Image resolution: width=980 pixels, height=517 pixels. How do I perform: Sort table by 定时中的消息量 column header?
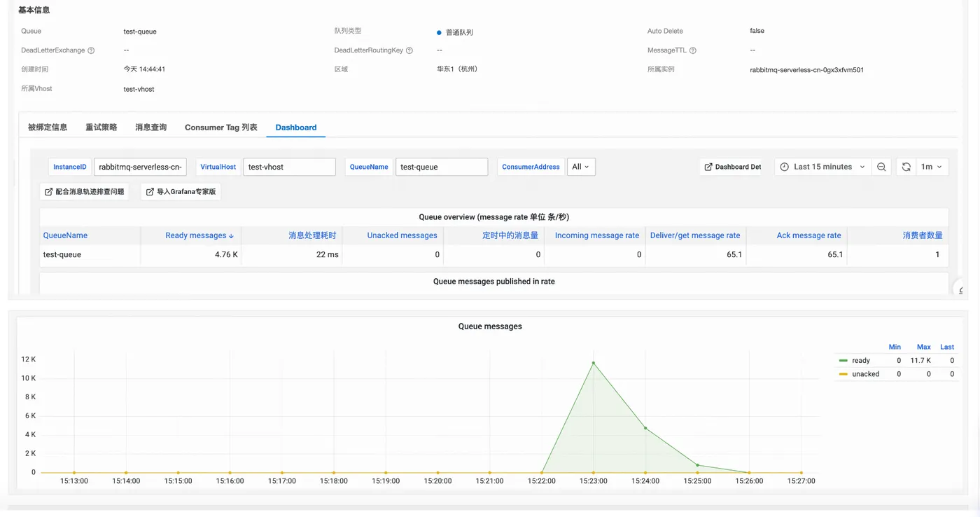tap(510, 235)
